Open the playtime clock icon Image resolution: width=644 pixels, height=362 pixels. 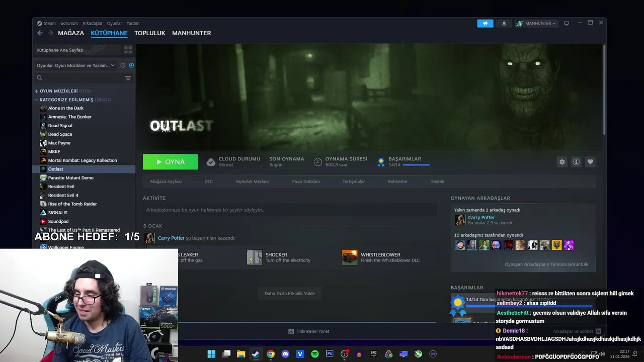pyautogui.click(x=318, y=162)
